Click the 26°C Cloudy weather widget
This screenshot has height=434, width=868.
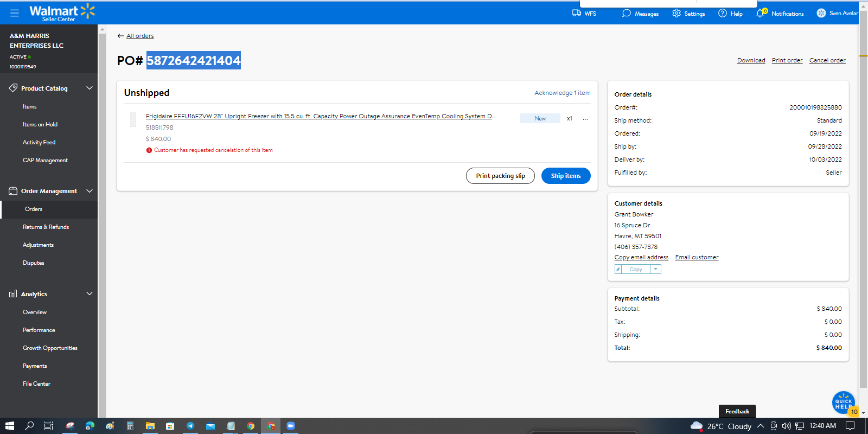[721, 426]
